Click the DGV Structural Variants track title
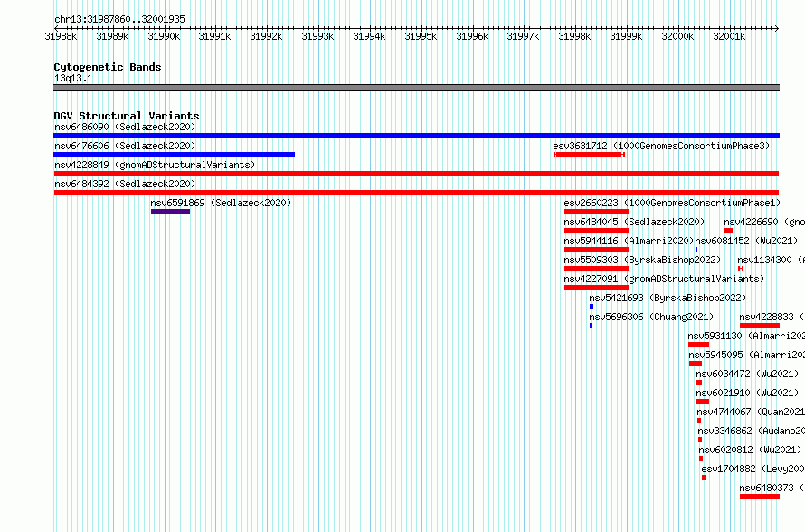Image resolution: width=805 pixels, height=532 pixels. click(x=127, y=116)
